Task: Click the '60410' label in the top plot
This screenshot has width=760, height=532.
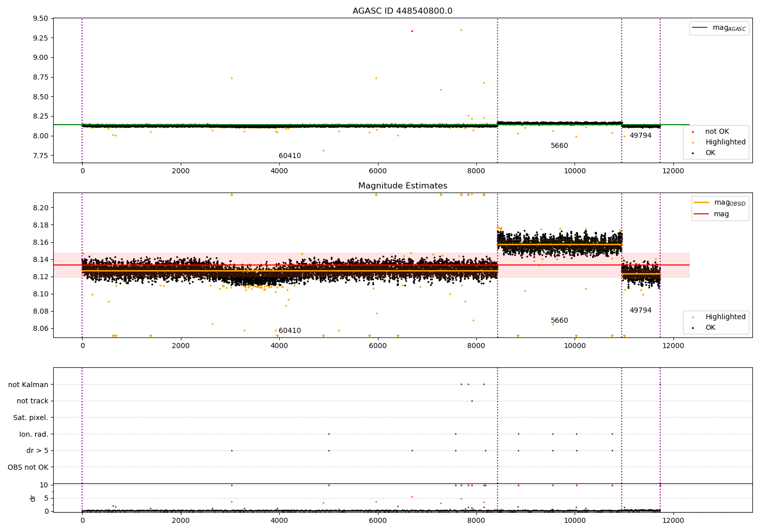Action: tap(290, 156)
